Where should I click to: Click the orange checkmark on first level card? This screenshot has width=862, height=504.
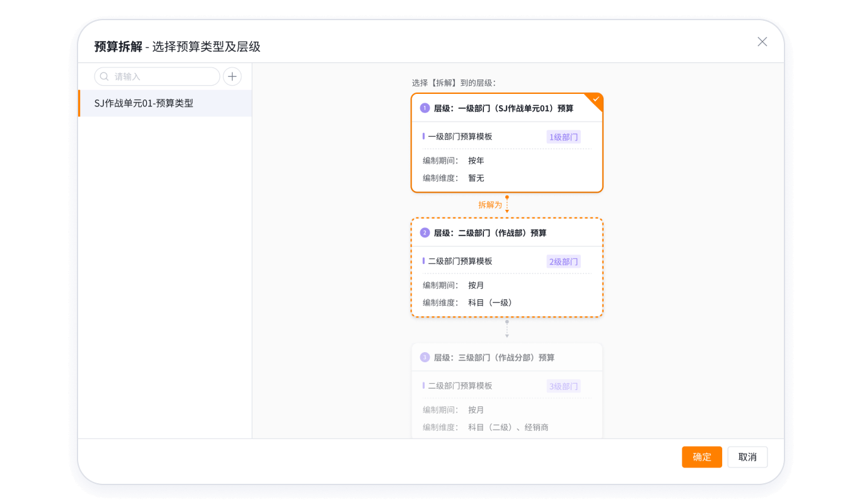pyautogui.click(x=595, y=100)
